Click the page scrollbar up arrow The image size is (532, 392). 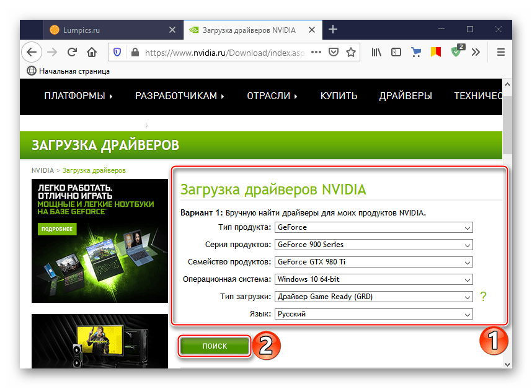click(x=508, y=84)
